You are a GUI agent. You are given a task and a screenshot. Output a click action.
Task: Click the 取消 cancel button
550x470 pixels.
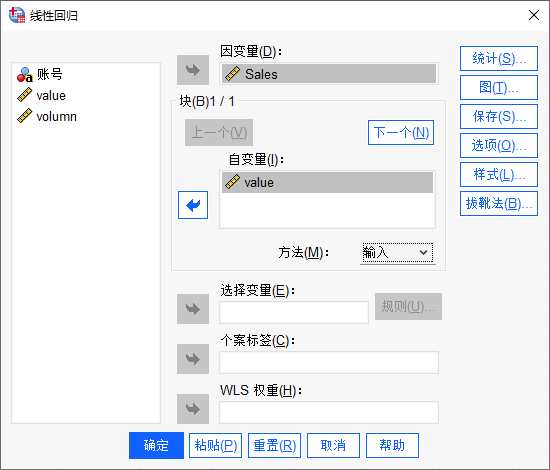click(333, 445)
